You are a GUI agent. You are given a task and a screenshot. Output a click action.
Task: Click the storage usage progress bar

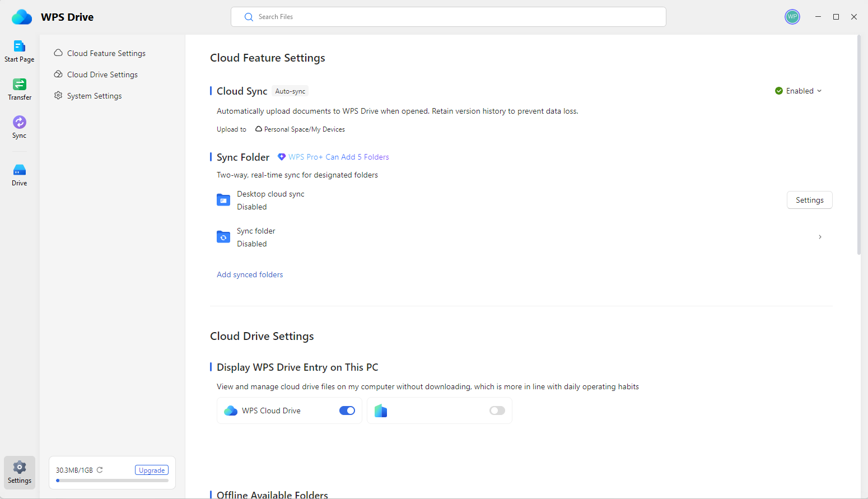112,481
